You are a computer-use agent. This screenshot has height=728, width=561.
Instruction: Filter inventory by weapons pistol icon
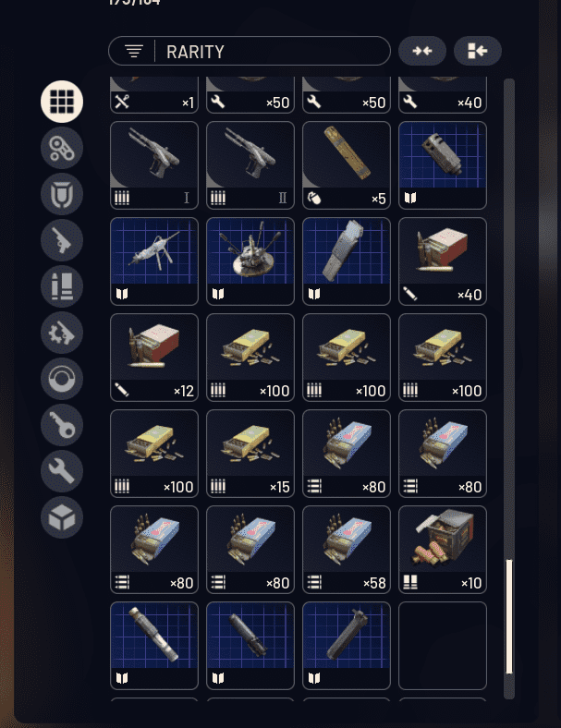coord(62,240)
